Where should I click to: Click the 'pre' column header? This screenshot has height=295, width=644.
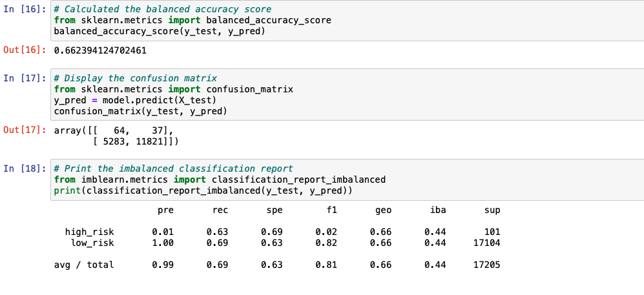[165, 210]
